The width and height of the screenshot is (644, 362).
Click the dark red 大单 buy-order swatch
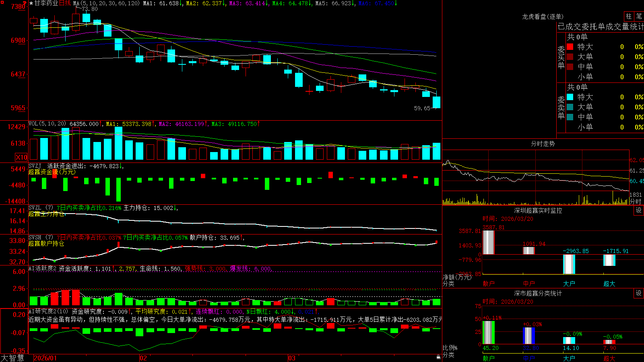click(x=570, y=57)
